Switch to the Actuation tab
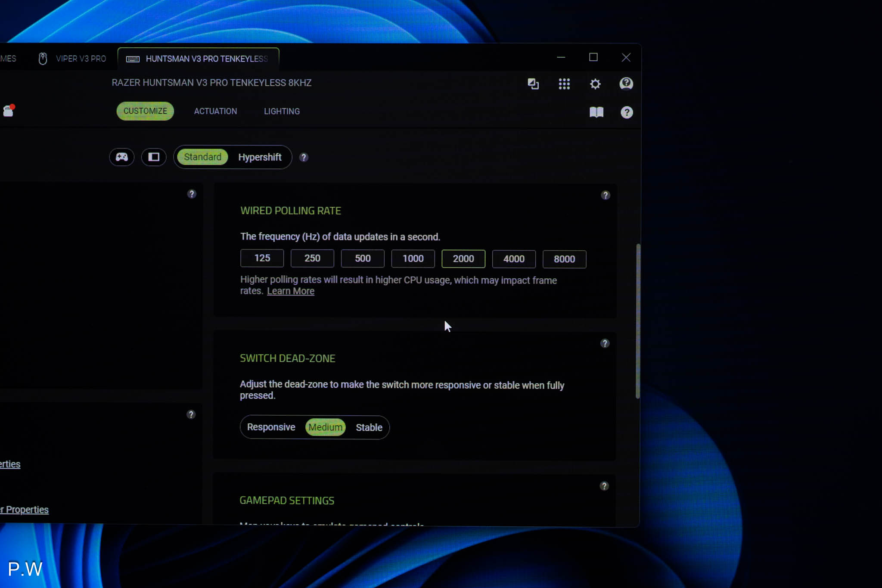The height and width of the screenshot is (588, 882). point(215,111)
